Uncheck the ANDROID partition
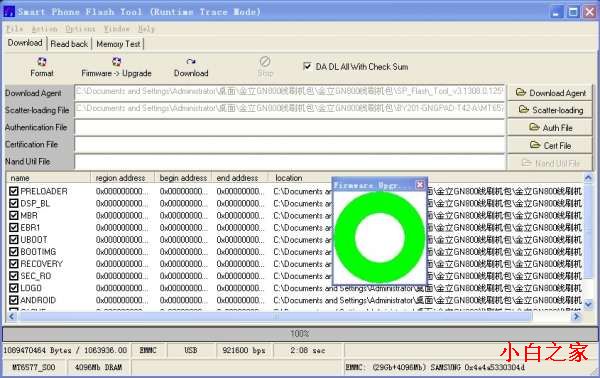Image resolution: width=600 pixels, height=378 pixels. (x=14, y=300)
